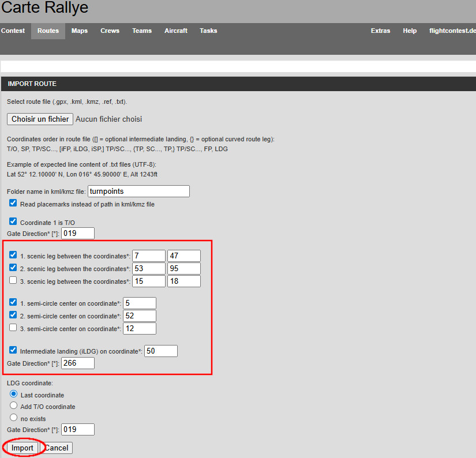Choose the no exists LDG option
Image resolution: width=476 pixels, height=458 pixels.
click(14, 418)
